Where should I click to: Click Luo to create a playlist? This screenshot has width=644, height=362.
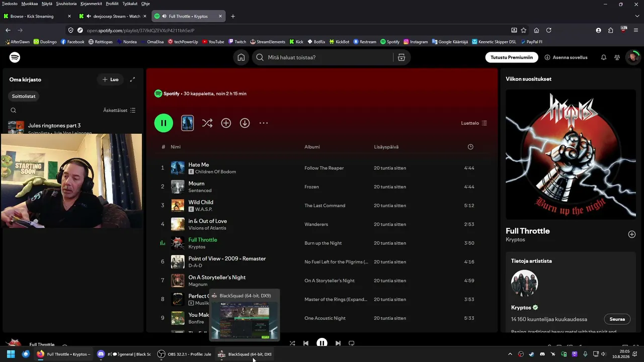click(110, 79)
